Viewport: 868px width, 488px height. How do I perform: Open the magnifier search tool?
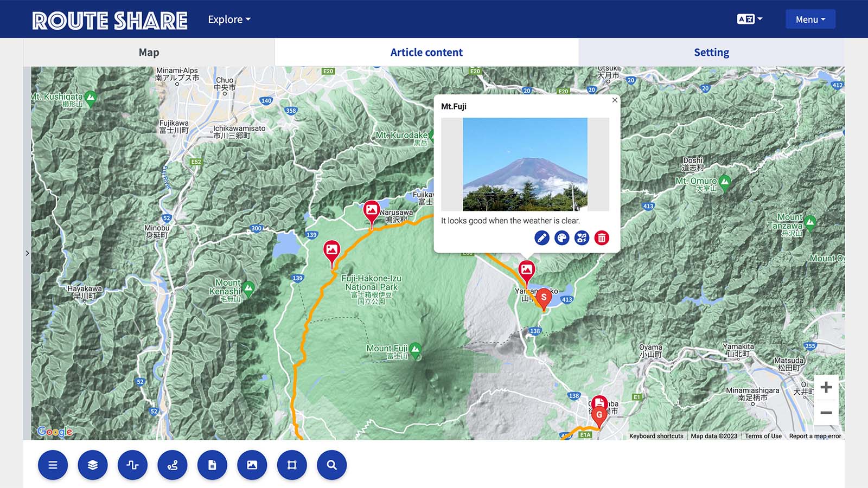[x=332, y=465]
